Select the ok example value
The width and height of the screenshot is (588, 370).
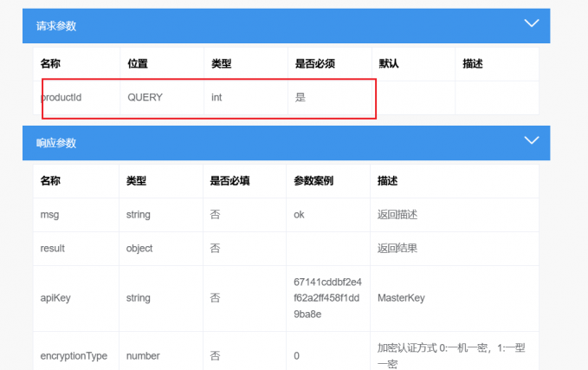pos(299,215)
